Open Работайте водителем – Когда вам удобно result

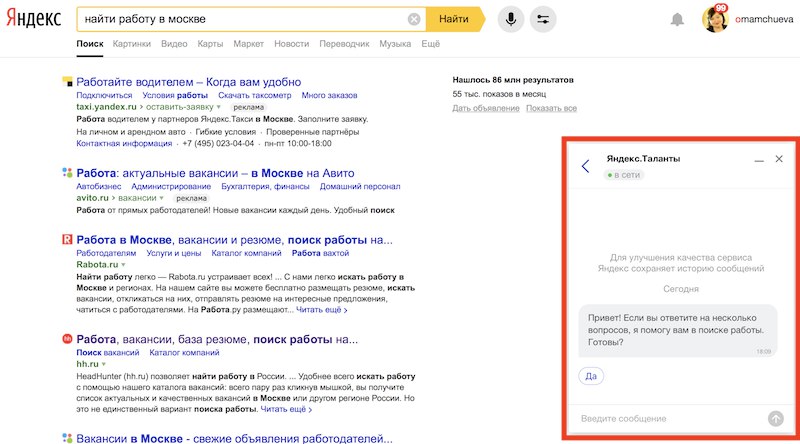click(189, 82)
